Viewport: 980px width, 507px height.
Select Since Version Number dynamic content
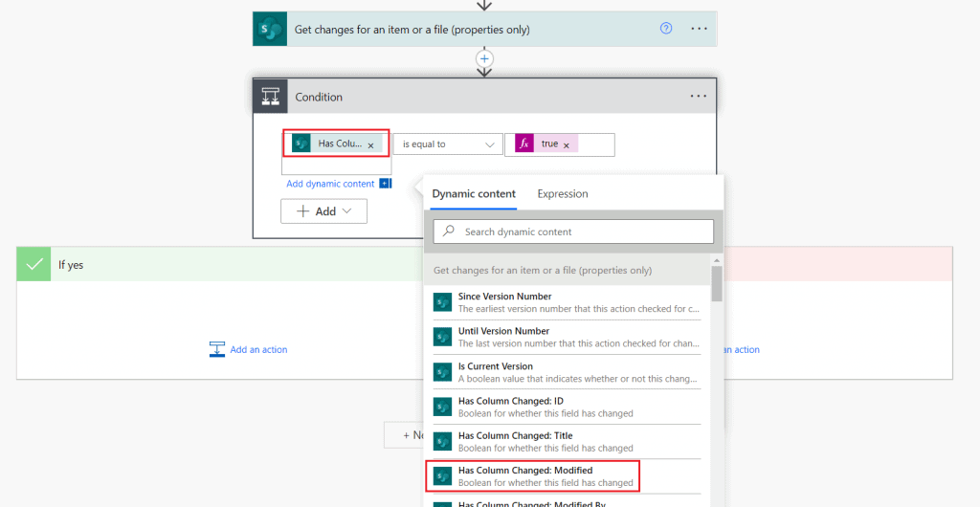(x=567, y=302)
